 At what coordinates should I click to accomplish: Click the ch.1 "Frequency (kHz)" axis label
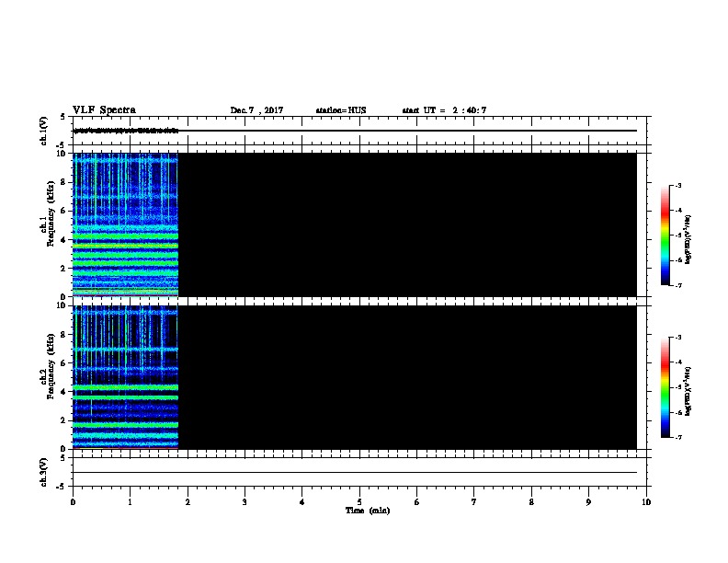(51, 213)
